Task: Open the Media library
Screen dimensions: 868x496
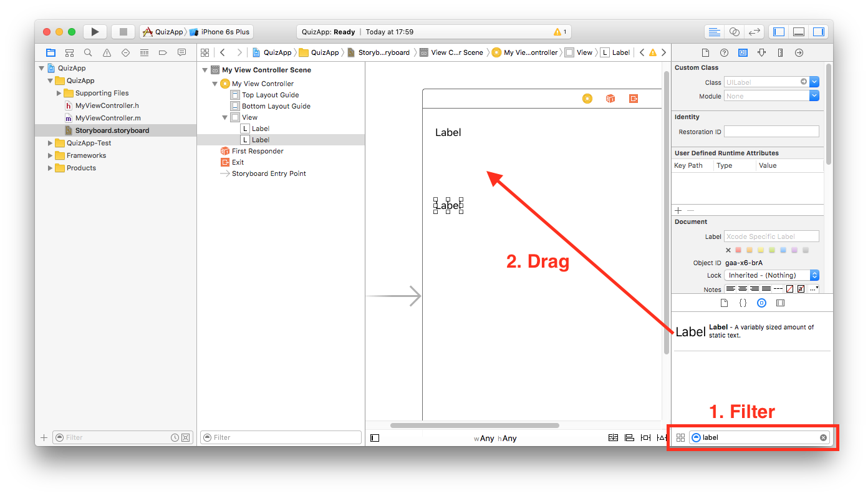Action: click(780, 303)
